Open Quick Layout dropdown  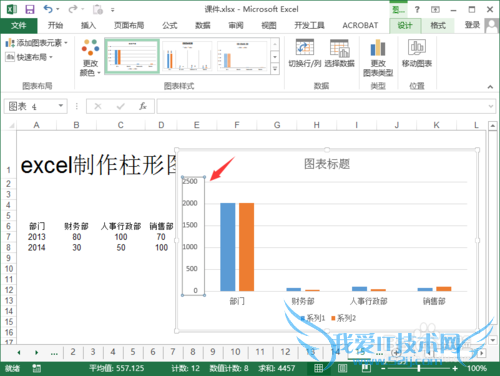29,57
